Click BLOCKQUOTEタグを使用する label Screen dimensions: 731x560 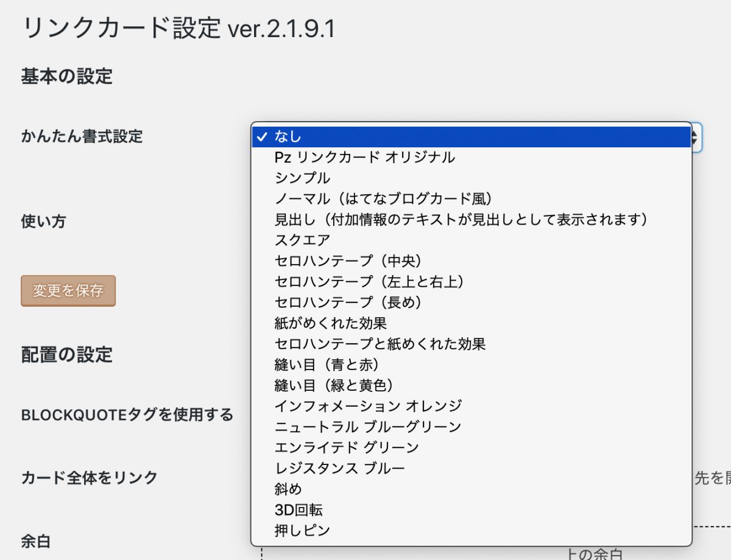[127, 415]
